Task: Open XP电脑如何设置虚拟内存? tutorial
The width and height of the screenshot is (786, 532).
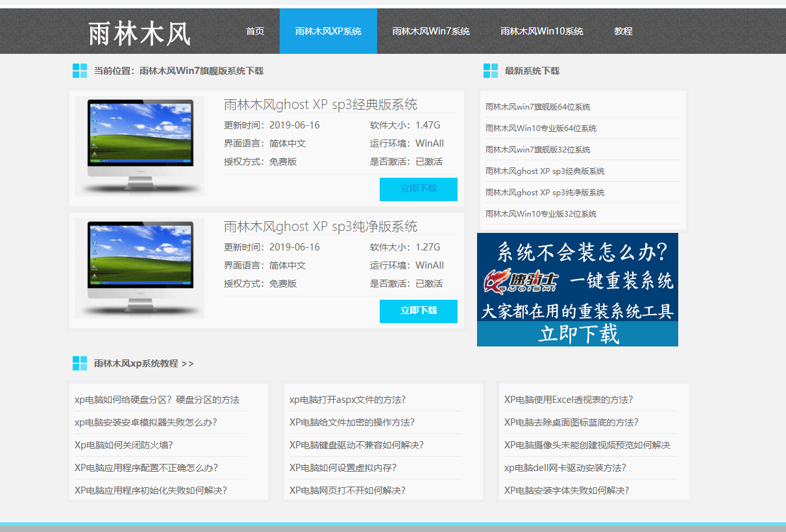Action: pyautogui.click(x=345, y=468)
